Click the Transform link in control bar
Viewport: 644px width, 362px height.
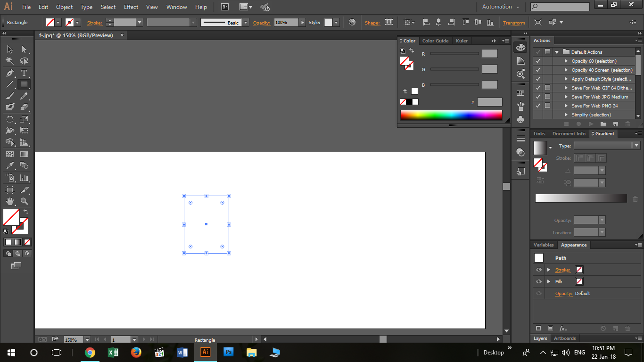pyautogui.click(x=514, y=23)
